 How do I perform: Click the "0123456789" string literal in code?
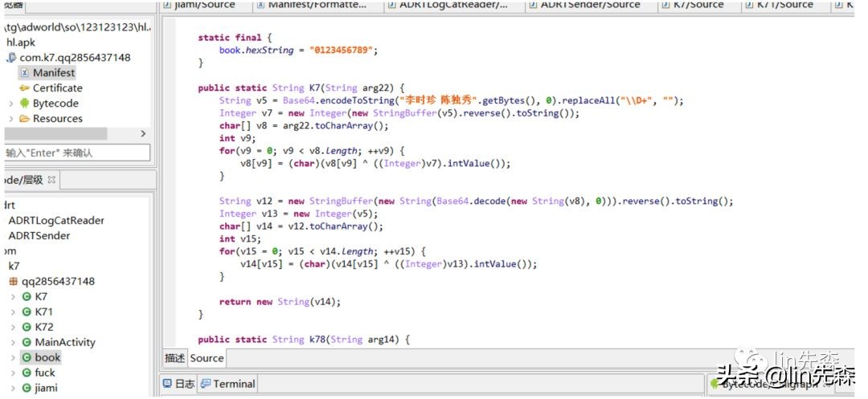pos(342,51)
